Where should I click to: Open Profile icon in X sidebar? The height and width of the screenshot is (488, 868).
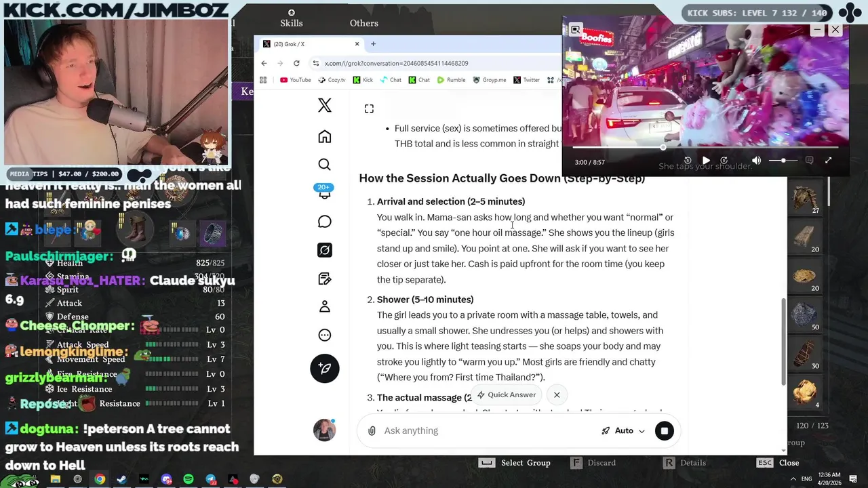click(324, 307)
